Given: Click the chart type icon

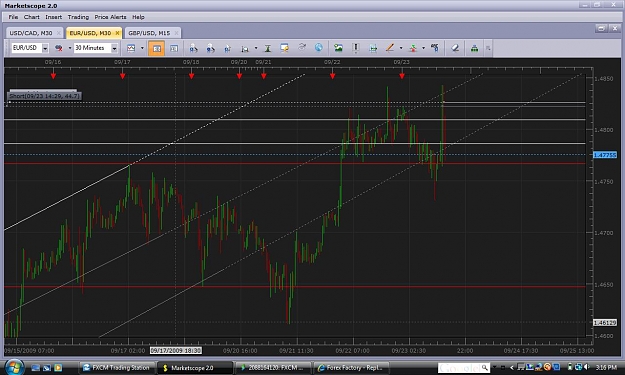Looking at the screenshot, I should point(131,48).
